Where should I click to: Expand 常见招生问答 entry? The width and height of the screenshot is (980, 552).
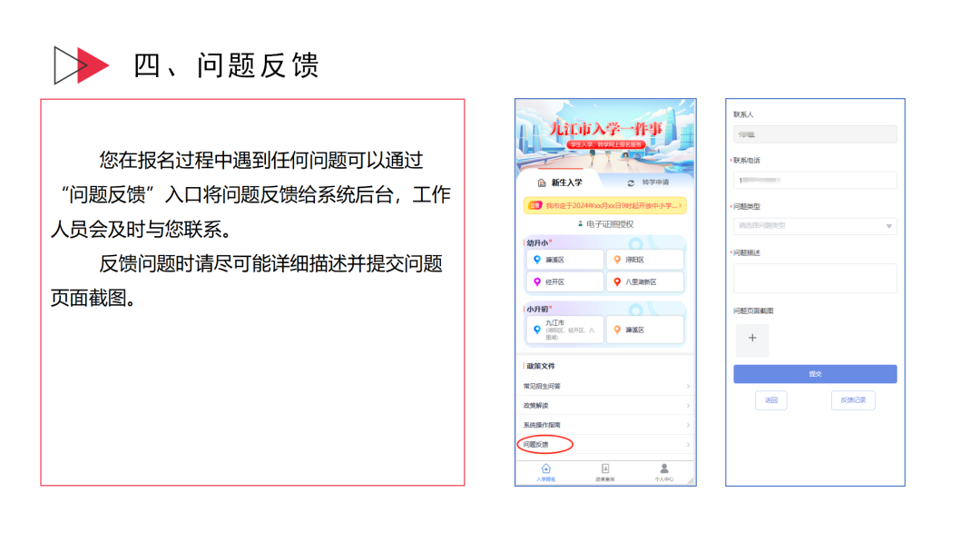pos(604,386)
